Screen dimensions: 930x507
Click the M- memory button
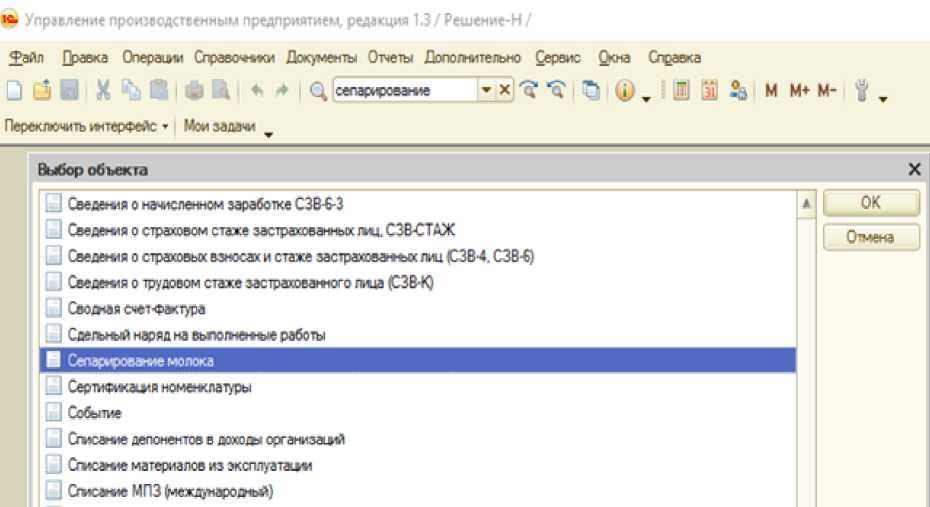coord(827,91)
